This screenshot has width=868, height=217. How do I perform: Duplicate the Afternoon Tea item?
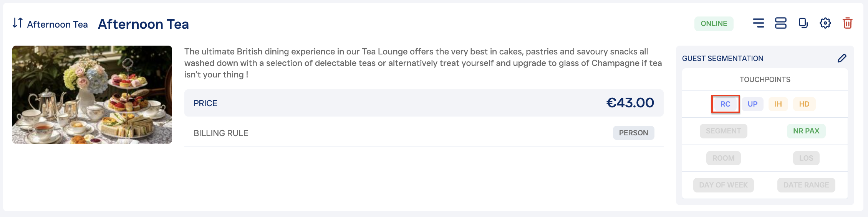(x=803, y=23)
